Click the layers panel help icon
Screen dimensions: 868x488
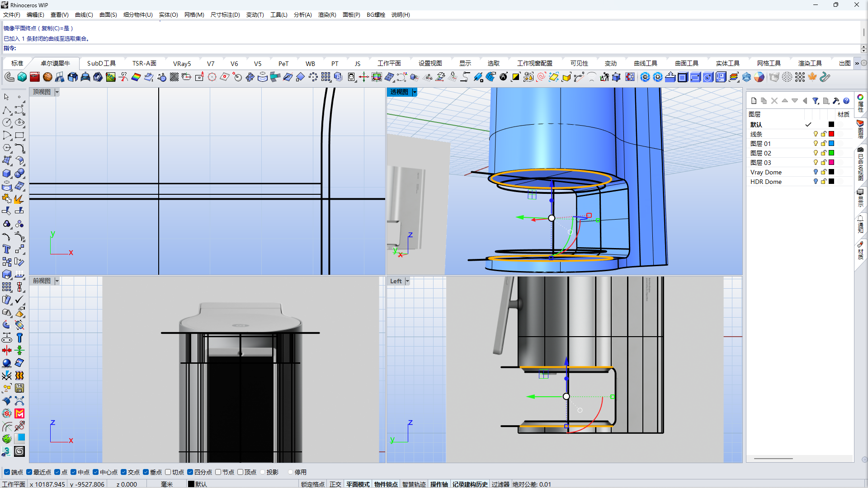pos(846,101)
